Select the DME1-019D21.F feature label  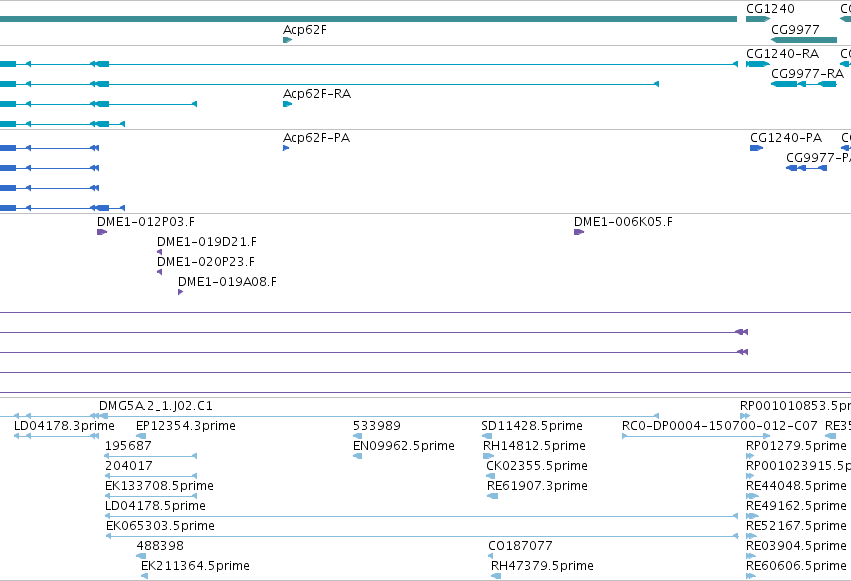(x=207, y=242)
